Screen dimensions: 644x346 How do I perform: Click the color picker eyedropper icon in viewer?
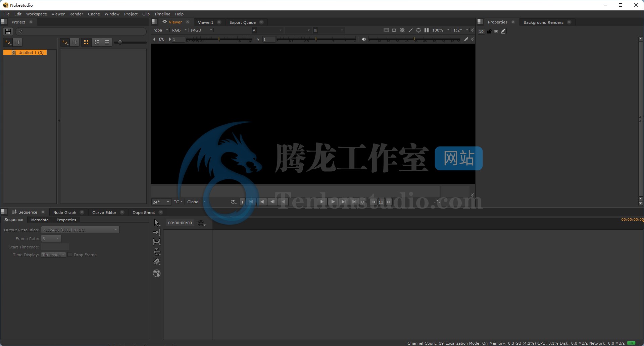(x=466, y=39)
